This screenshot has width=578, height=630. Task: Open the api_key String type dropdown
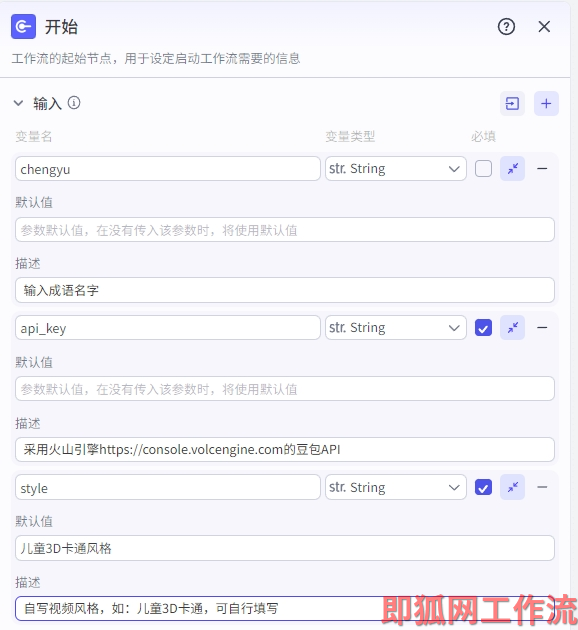click(x=396, y=328)
